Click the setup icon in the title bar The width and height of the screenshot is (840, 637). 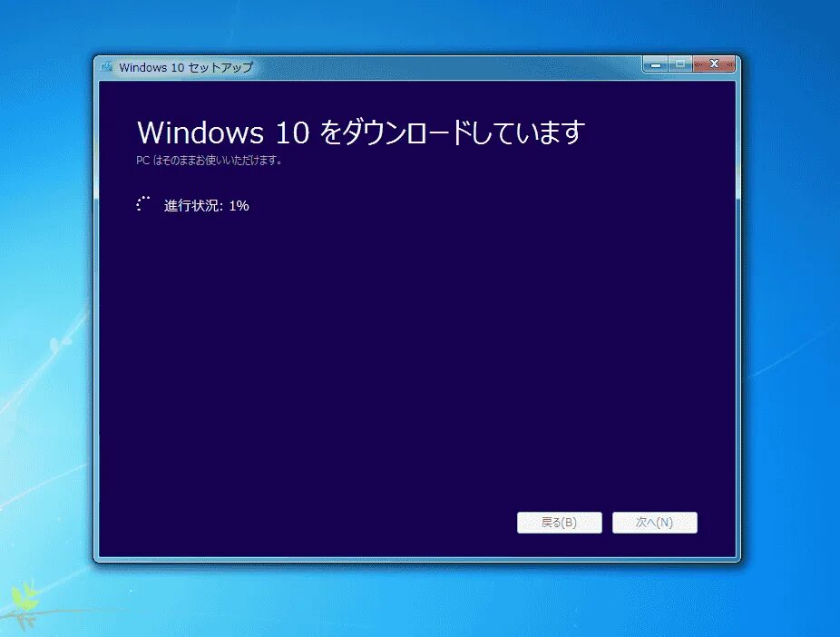tap(107, 67)
